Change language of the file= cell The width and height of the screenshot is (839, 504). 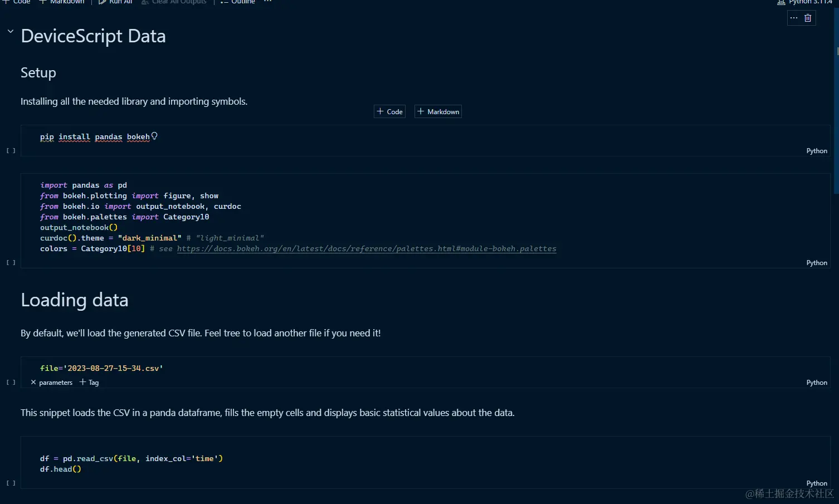pos(817,383)
